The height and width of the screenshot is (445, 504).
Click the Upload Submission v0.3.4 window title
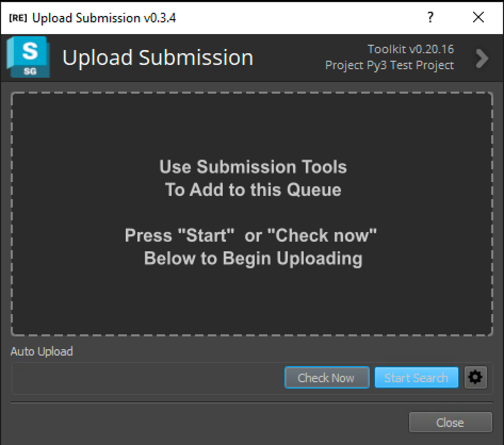(104, 18)
